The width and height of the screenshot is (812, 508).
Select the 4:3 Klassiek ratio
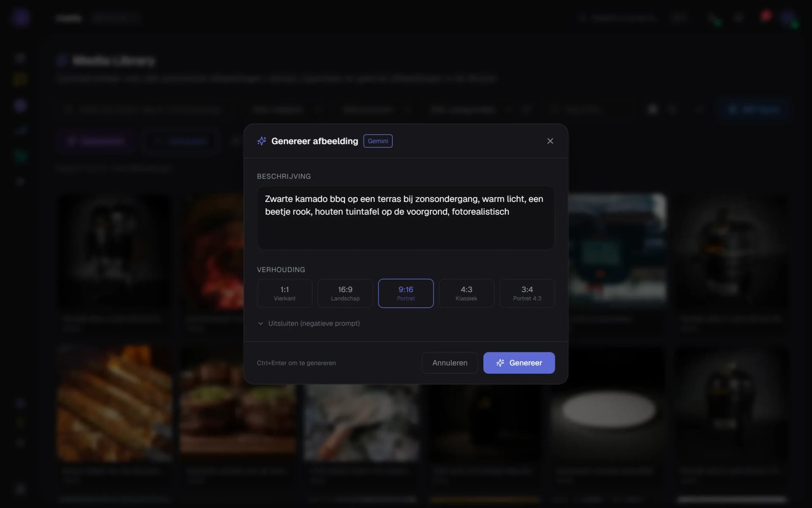pyautogui.click(x=466, y=293)
